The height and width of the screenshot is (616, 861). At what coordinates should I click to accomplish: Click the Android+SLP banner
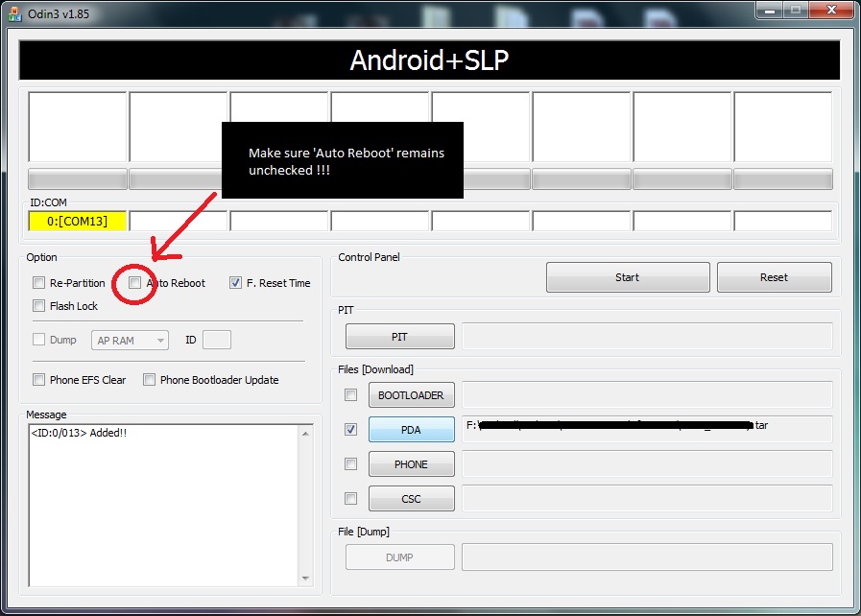[429, 59]
